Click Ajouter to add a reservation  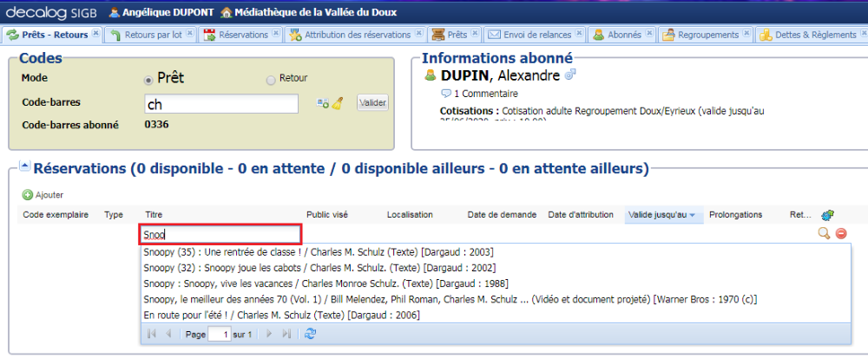pos(43,194)
